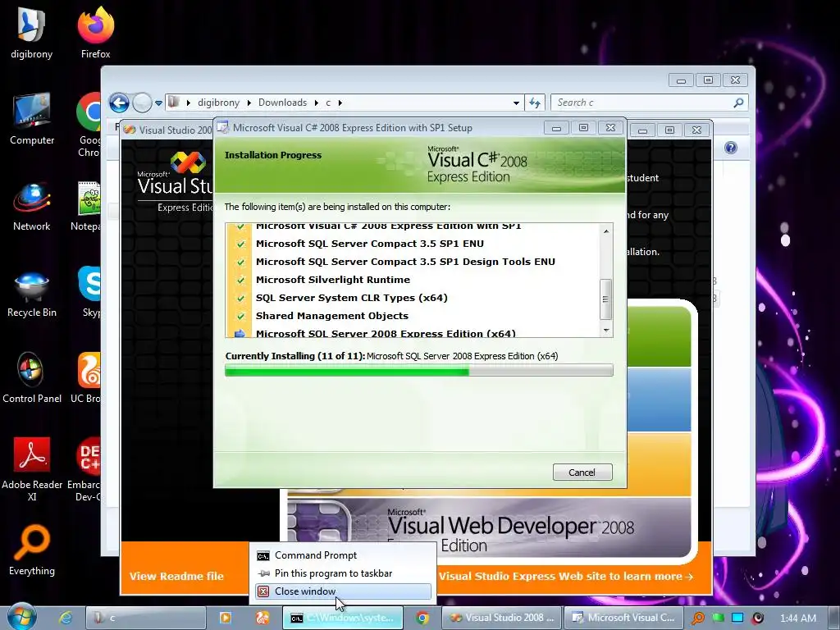Click the Visual Web Developer 2008 banner
Image resolution: width=840 pixels, height=630 pixels.
tap(489, 527)
